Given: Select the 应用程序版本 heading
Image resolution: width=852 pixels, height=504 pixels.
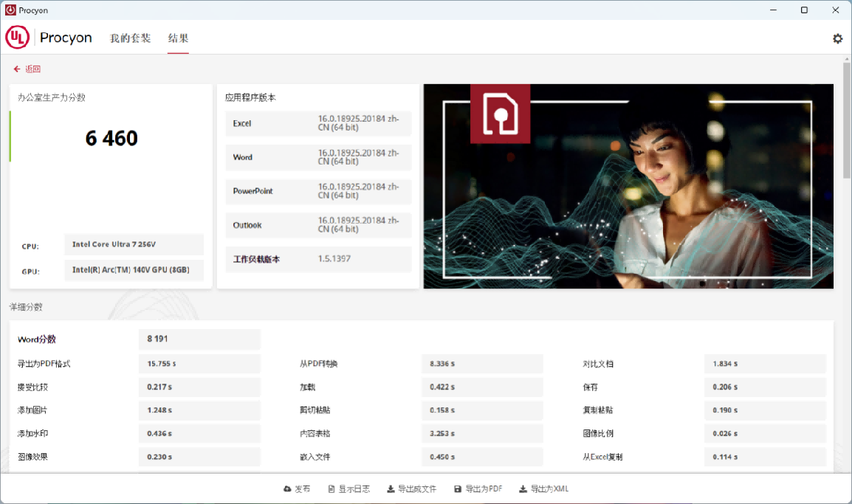Looking at the screenshot, I should tap(250, 97).
